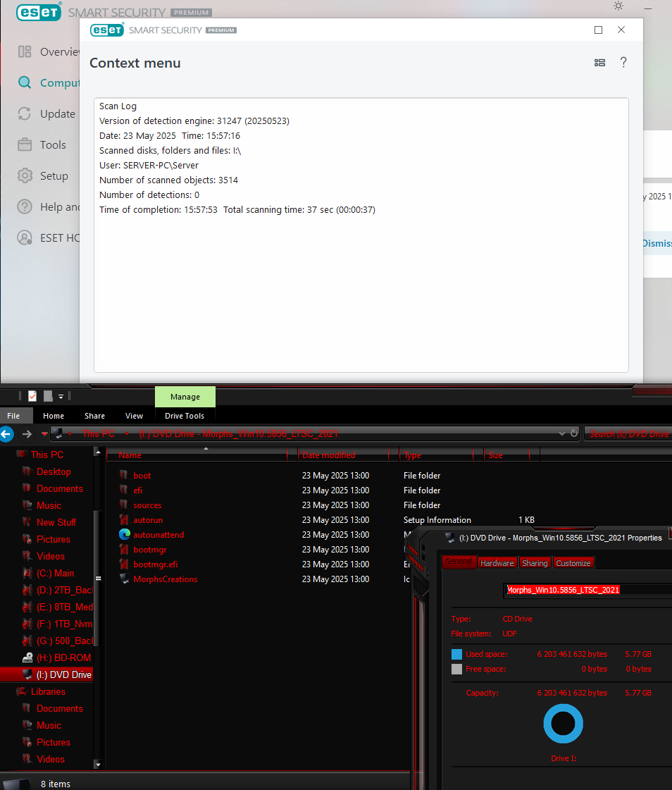Click '8 items' status bar text
672x790 pixels.
[56, 784]
